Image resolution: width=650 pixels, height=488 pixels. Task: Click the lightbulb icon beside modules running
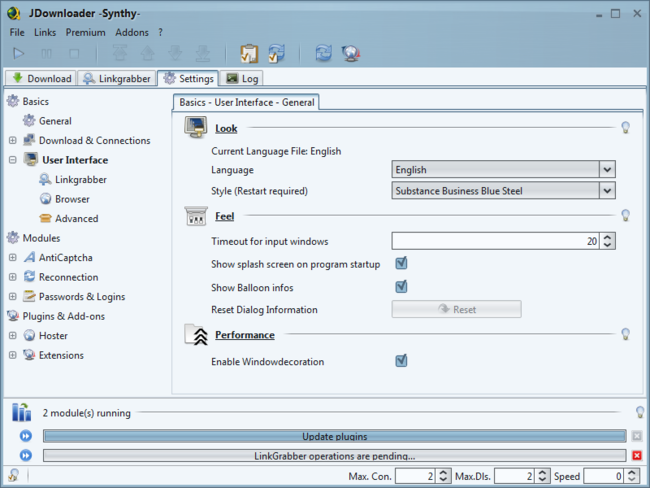(x=640, y=412)
